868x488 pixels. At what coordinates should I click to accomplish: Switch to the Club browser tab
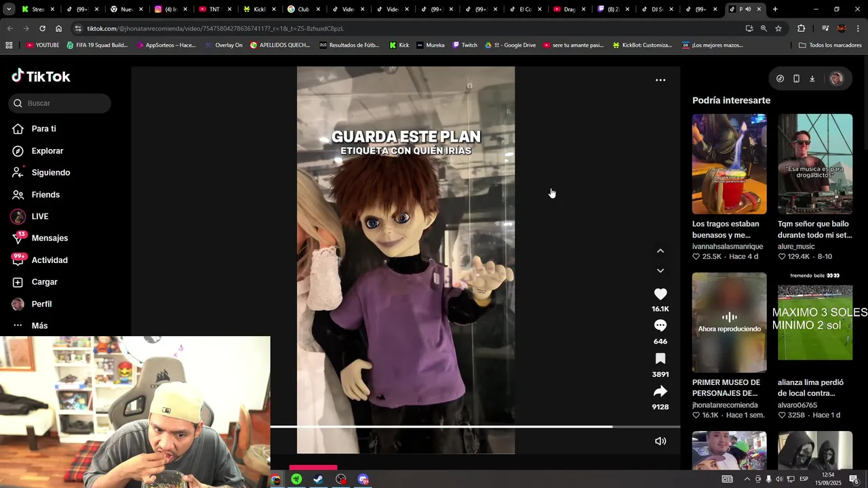tap(303, 9)
